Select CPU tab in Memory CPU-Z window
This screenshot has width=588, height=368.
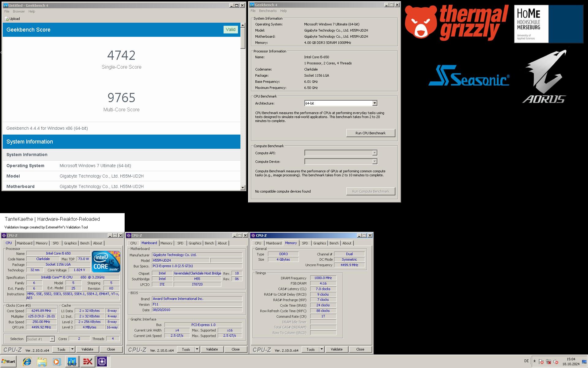click(258, 243)
